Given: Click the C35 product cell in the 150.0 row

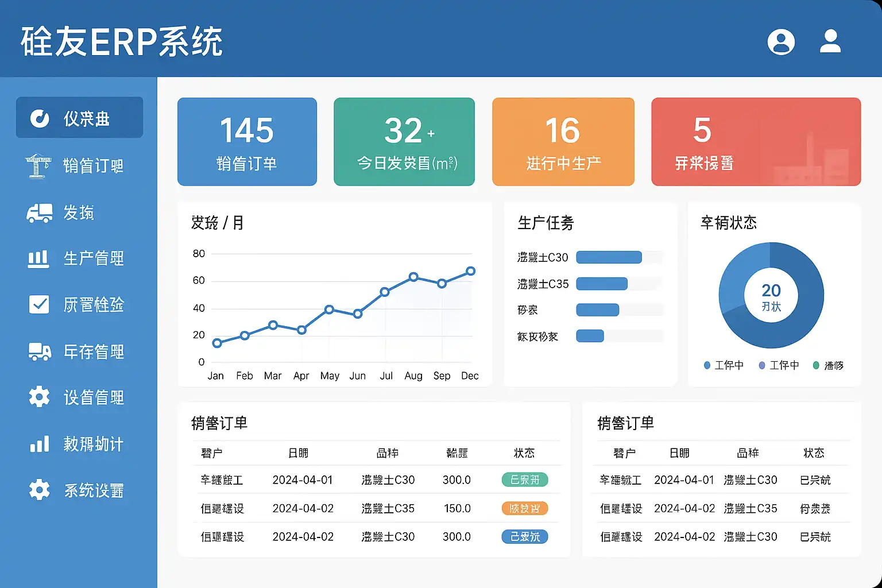Looking at the screenshot, I should pyautogui.click(x=388, y=508).
